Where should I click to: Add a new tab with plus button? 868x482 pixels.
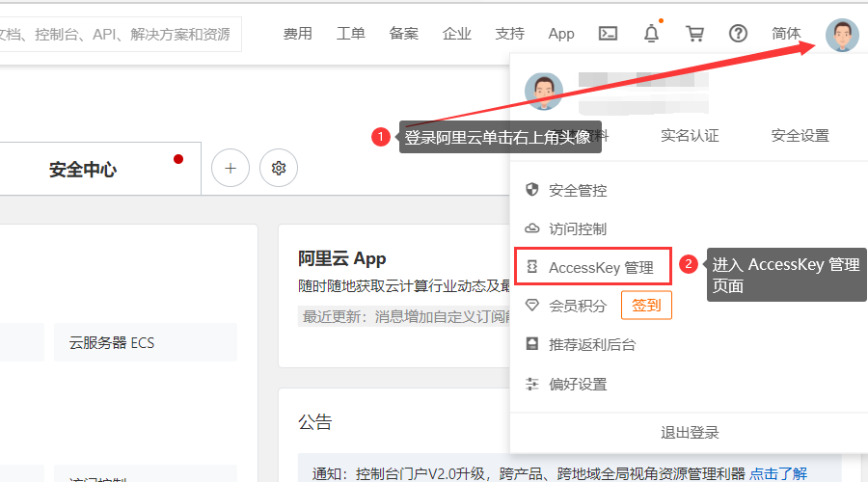pos(231,168)
